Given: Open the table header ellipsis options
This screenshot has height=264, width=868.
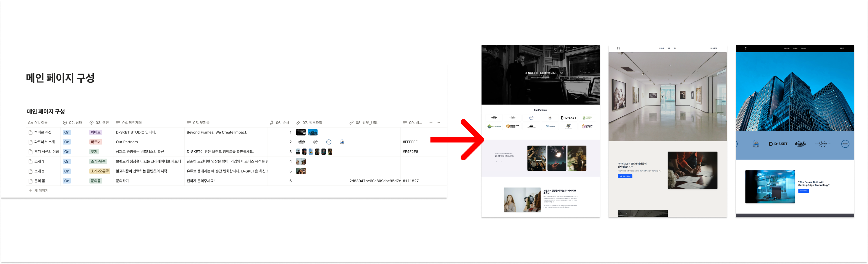Looking at the screenshot, I should point(438,123).
